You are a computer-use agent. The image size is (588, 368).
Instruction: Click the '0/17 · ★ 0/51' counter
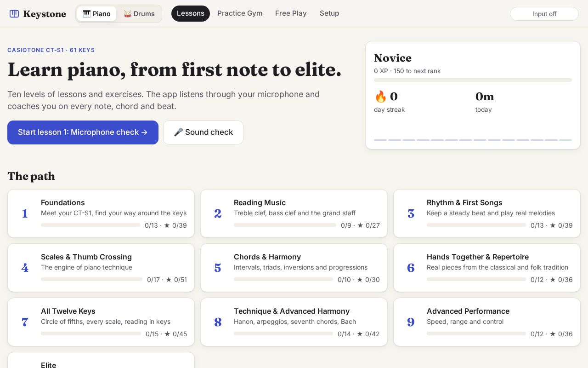click(x=167, y=280)
